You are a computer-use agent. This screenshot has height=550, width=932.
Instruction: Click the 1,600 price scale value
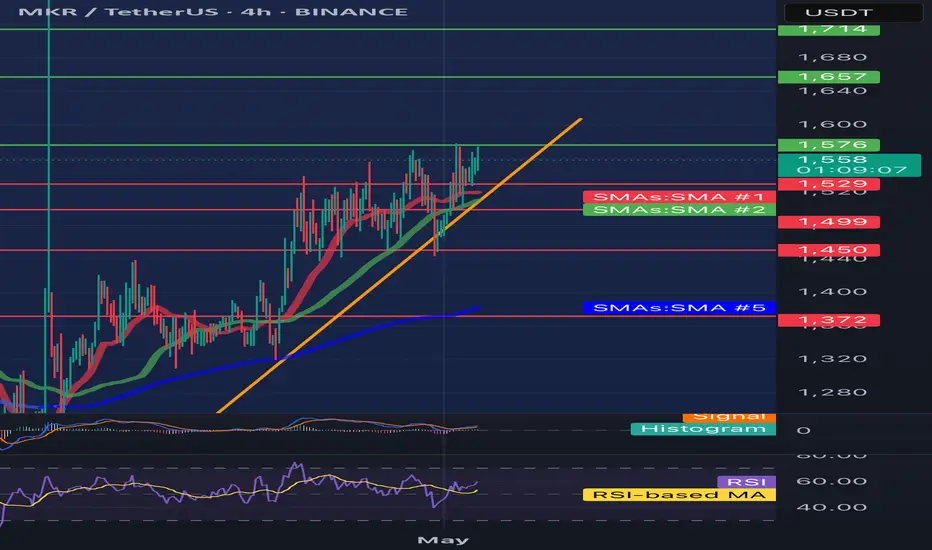[x=832, y=124]
